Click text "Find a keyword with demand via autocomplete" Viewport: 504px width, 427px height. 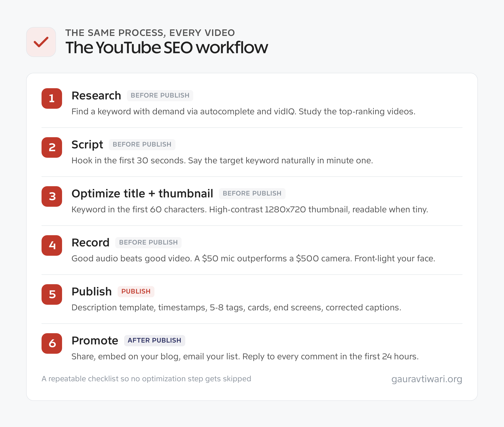(163, 112)
